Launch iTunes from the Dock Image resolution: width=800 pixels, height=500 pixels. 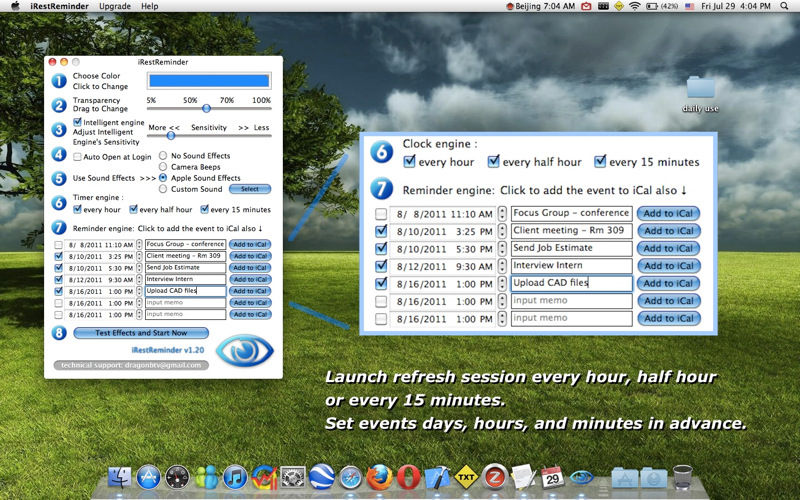[235, 478]
